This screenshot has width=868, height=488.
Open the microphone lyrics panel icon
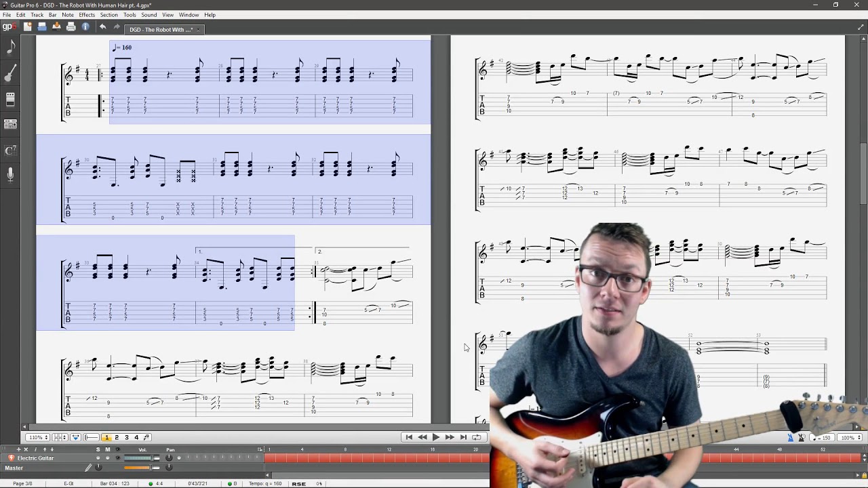(10, 176)
